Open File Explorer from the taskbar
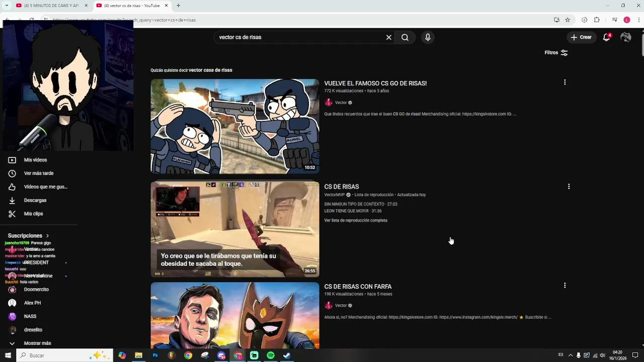This screenshot has height=362, width=644. [x=138, y=355]
